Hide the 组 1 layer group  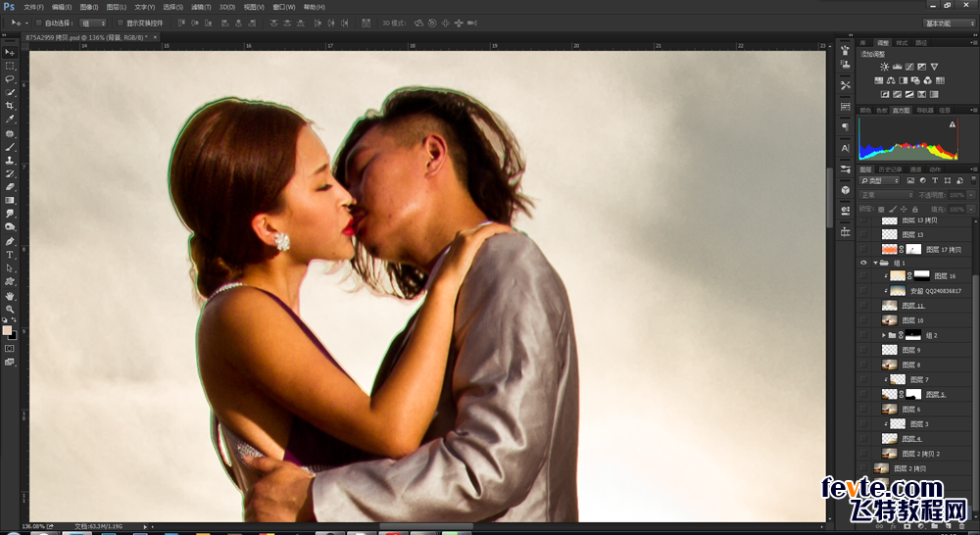click(x=863, y=264)
